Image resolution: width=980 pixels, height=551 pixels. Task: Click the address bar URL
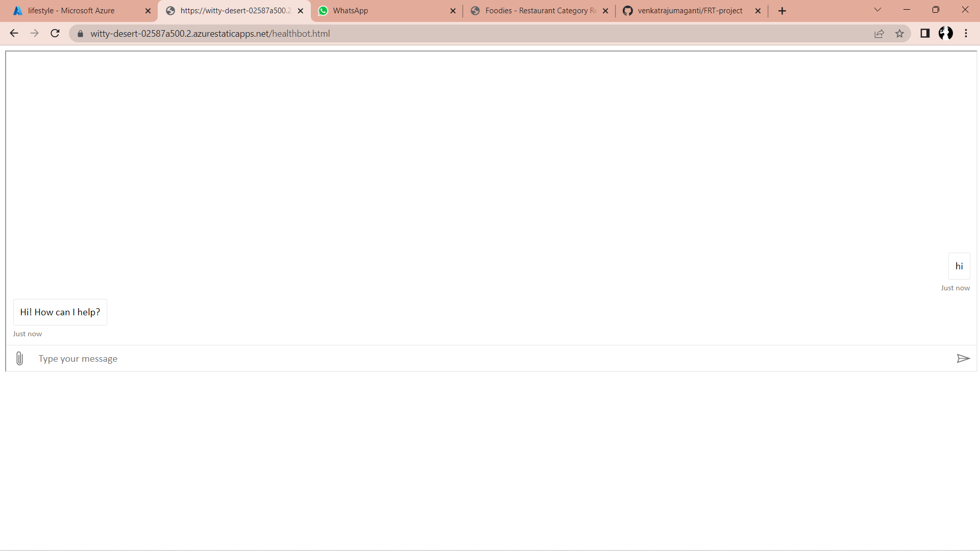pyautogui.click(x=210, y=34)
